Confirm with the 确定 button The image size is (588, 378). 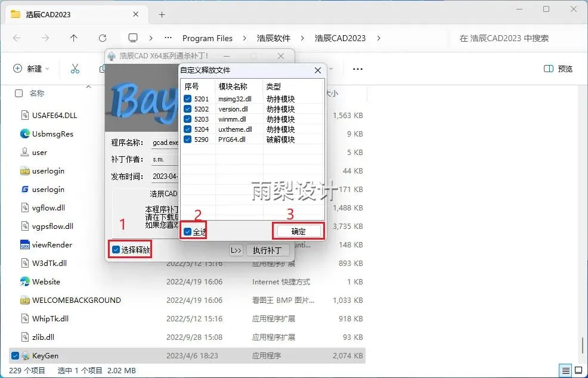[299, 231]
